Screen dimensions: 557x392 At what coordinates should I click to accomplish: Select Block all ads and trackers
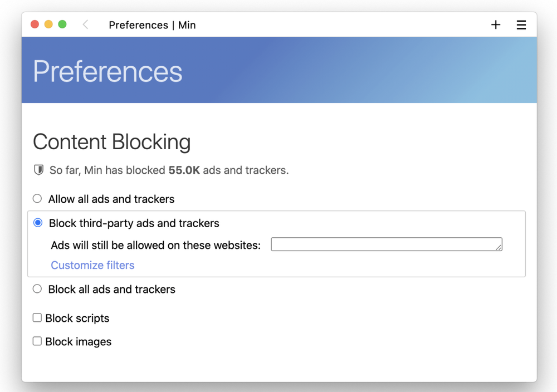(37, 288)
